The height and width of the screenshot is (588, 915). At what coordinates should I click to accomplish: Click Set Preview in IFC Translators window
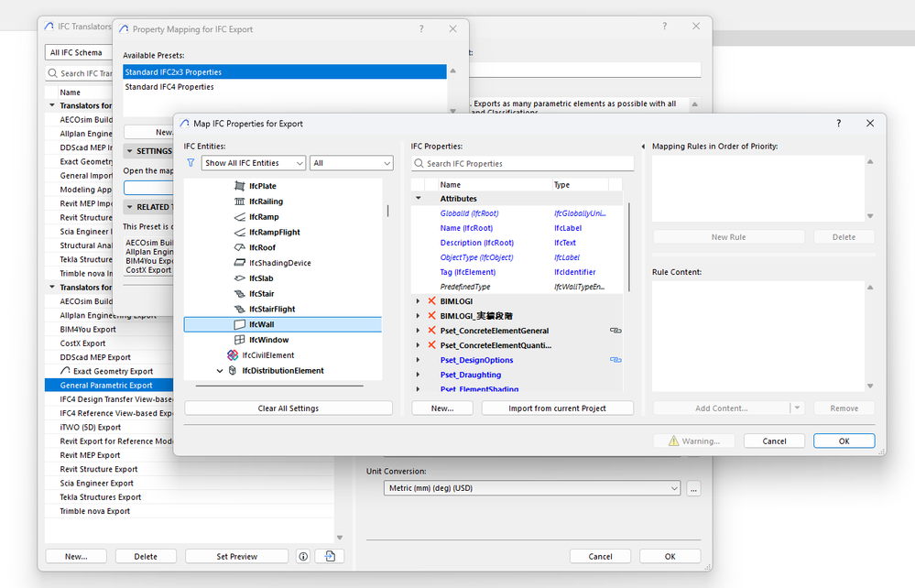pos(236,557)
